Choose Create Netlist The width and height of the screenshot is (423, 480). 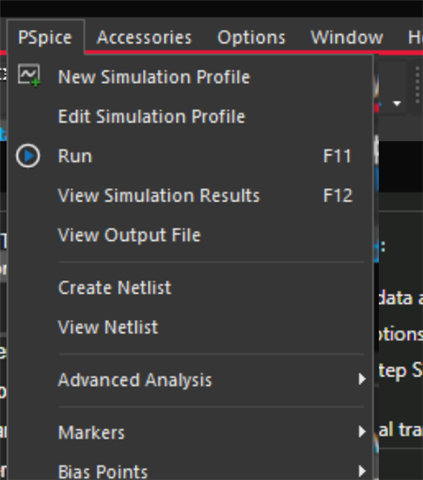point(190,287)
